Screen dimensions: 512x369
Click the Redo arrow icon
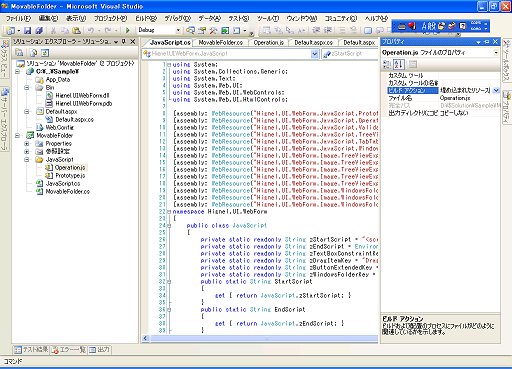pos(108,31)
